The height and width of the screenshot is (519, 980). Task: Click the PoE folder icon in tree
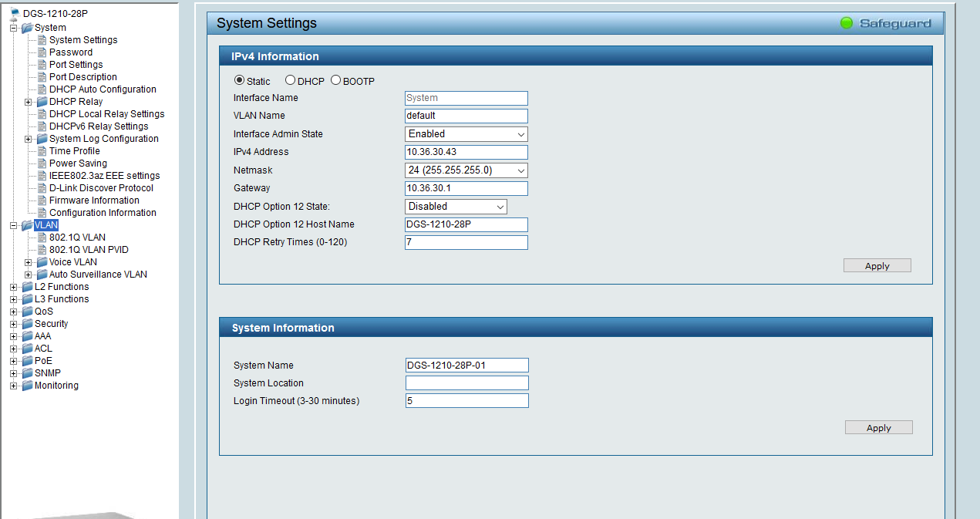click(x=27, y=361)
